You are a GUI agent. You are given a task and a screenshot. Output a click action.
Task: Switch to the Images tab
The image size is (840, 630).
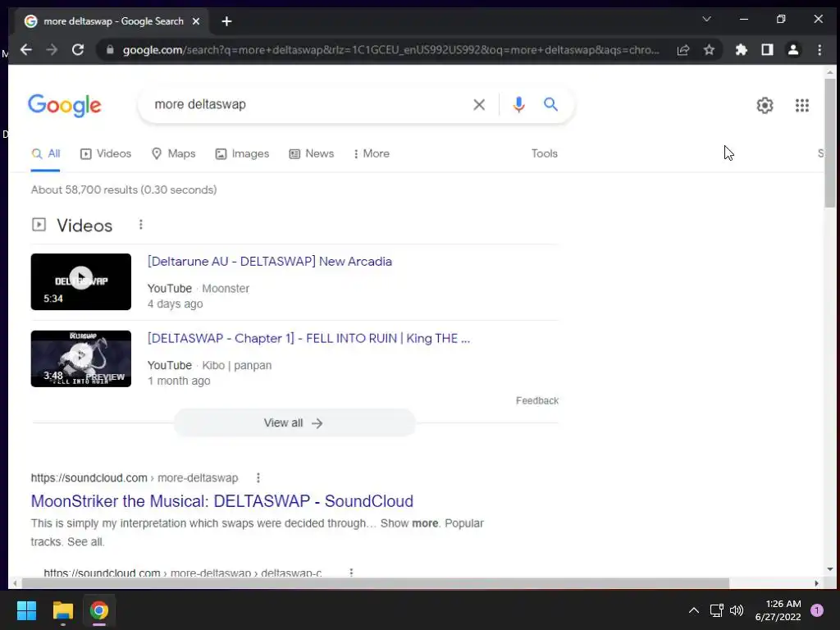tap(242, 153)
